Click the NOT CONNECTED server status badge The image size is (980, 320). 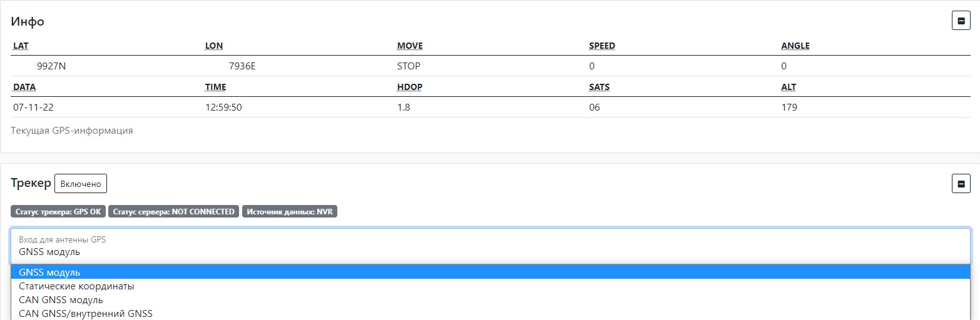pos(173,212)
